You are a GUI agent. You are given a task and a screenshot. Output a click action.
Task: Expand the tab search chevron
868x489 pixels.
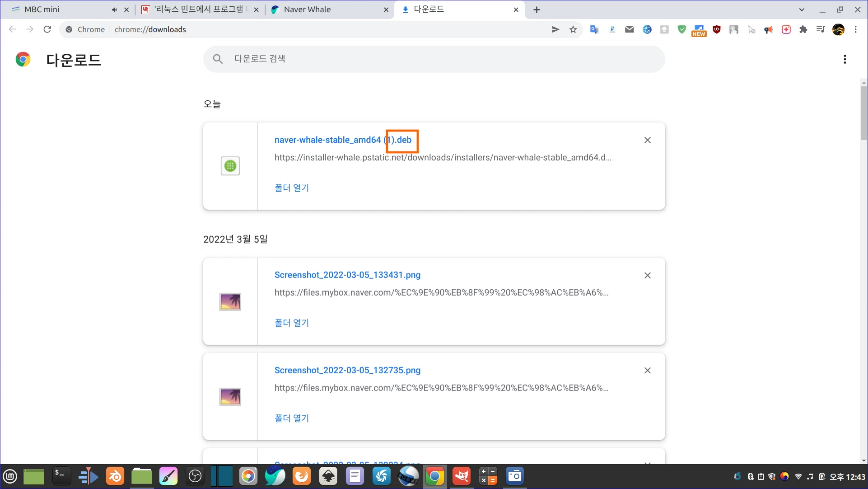click(x=802, y=9)
